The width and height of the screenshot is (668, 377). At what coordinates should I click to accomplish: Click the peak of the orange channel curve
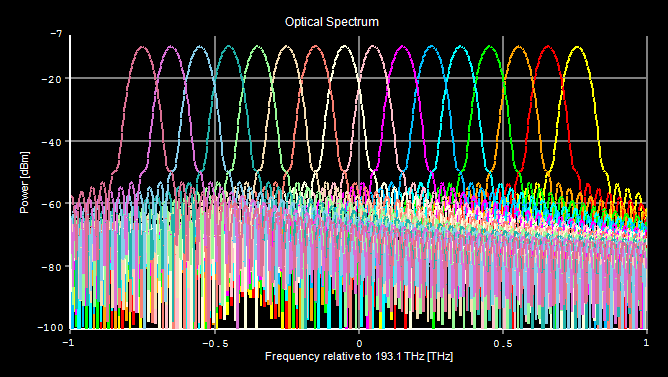519,46
